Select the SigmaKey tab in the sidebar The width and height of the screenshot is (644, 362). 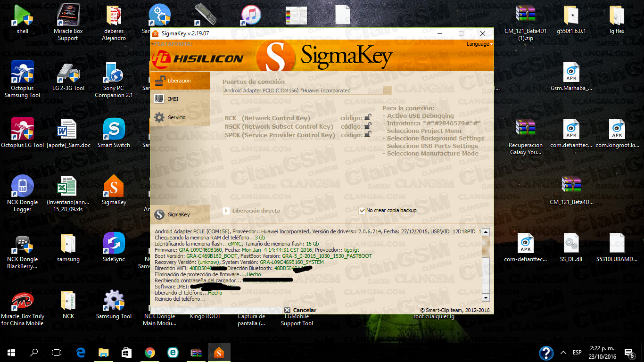(x=180, y=214)
